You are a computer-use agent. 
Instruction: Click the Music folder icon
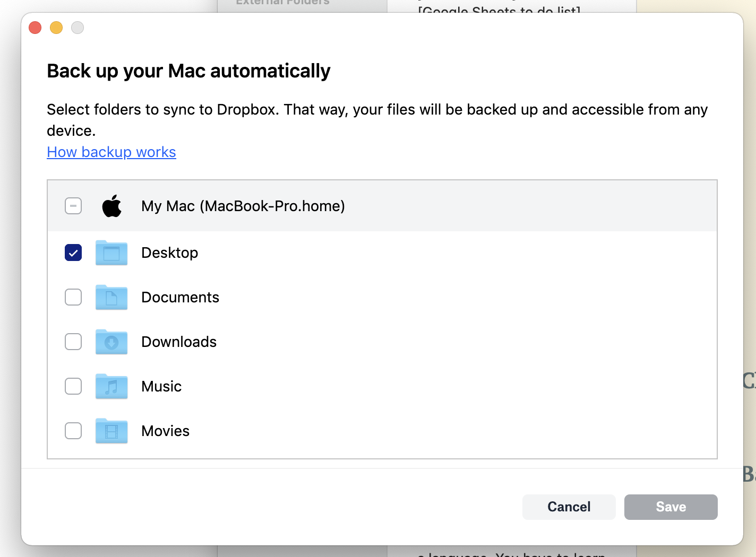coord(111,386)
